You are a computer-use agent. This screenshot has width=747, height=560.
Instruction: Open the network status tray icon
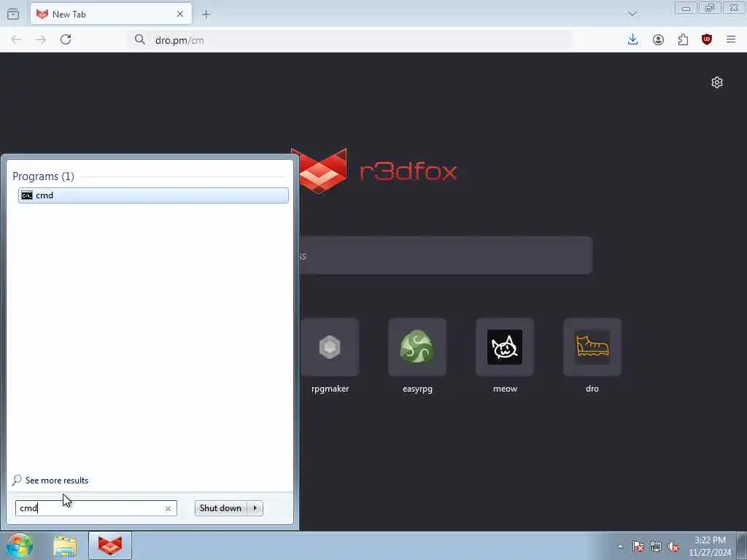[656, 547]
